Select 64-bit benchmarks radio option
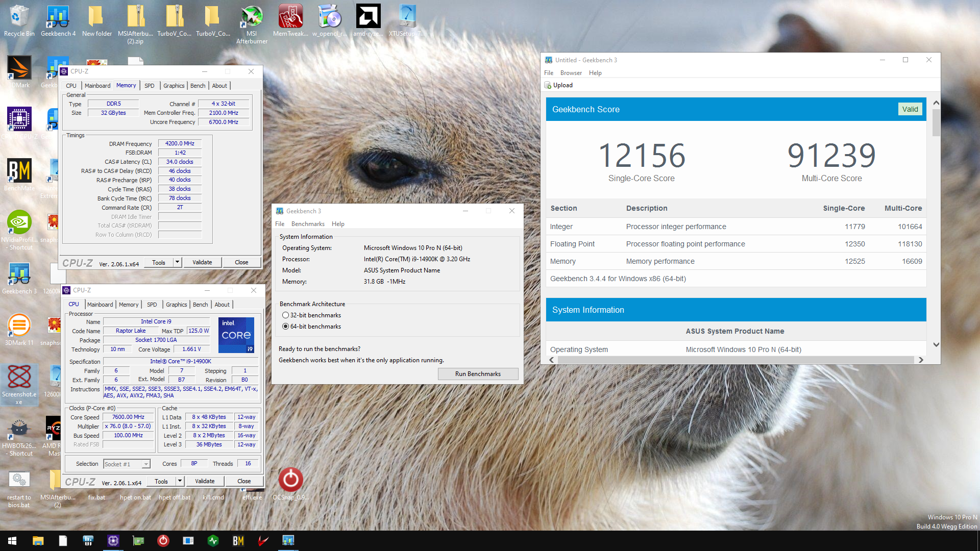The width and height of the screenshot is (980, 551). point(286,327)
